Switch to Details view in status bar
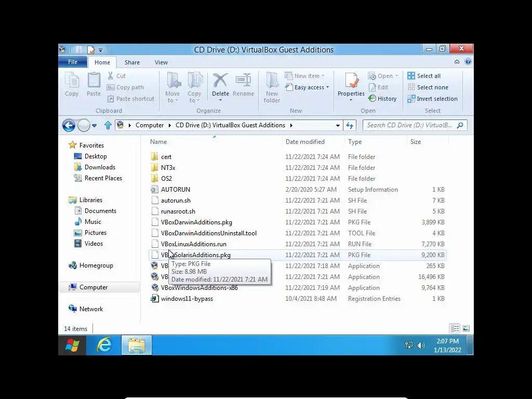The width and height of the screenshot is (532, 399). pos(455,328)
